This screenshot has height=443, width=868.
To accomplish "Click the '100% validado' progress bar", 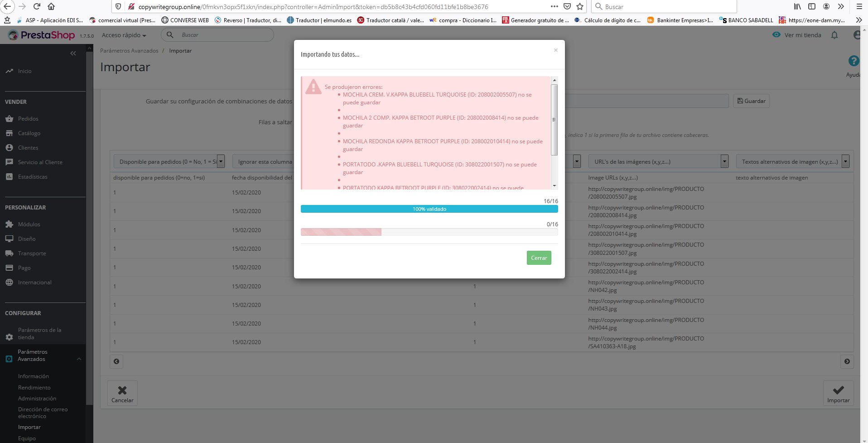I will [x=429, y=209].
